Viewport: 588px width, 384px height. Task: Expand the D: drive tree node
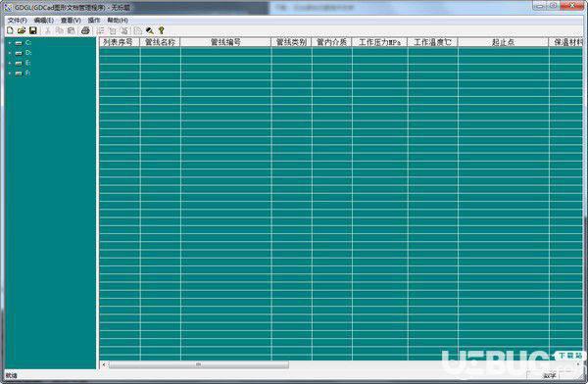click(x=10, y=53)
